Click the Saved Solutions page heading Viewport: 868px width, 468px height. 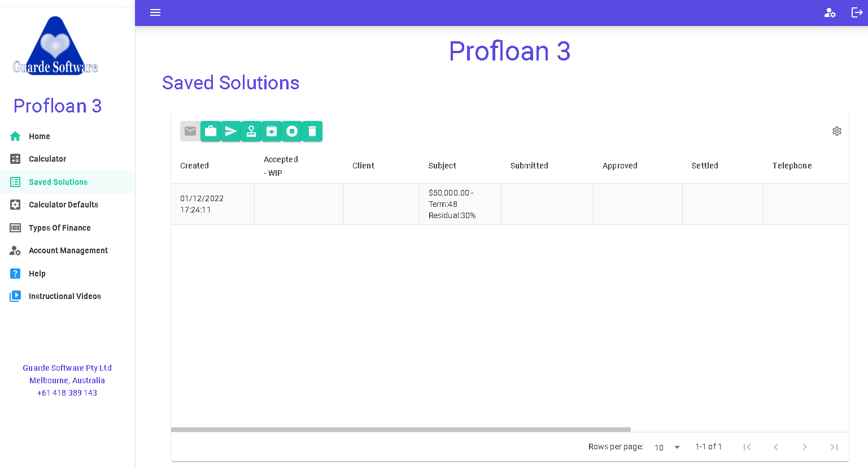(230, 83)
